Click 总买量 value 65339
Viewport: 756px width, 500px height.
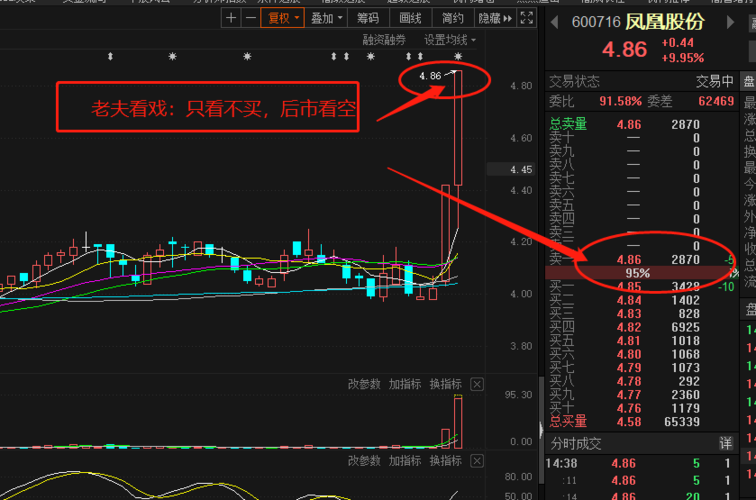tap(681, 422)
